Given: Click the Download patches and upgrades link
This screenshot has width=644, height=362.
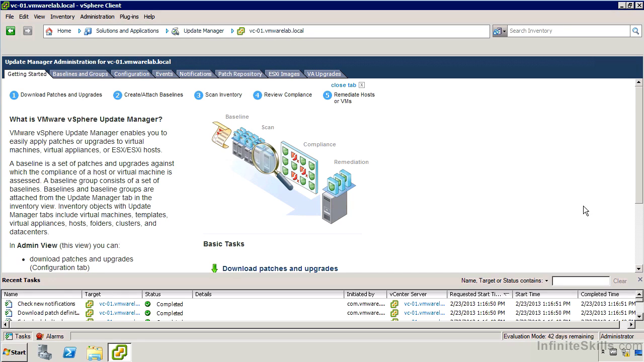Looking at the screenshot, I should pos(280,268).
